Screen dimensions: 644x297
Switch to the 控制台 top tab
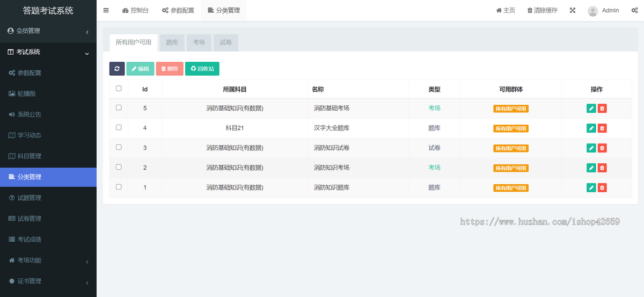tap(135, 10)
